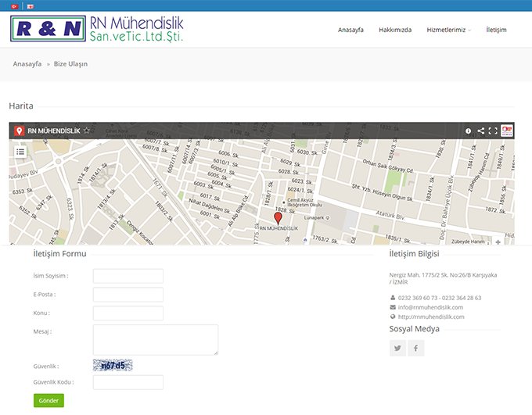Share the embedded map

(480, 131)
